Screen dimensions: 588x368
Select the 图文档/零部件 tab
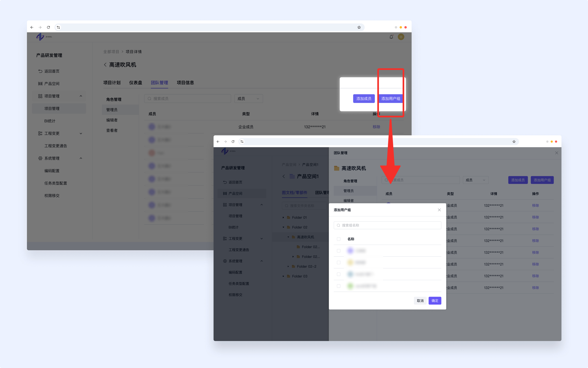(295, 192)
